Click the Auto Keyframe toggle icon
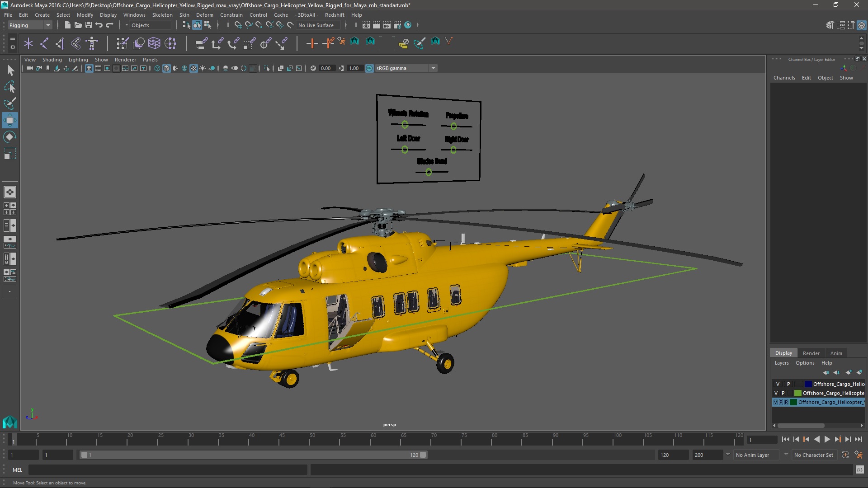The width and height of the screenshot is (868, 488). coord(845,455)
